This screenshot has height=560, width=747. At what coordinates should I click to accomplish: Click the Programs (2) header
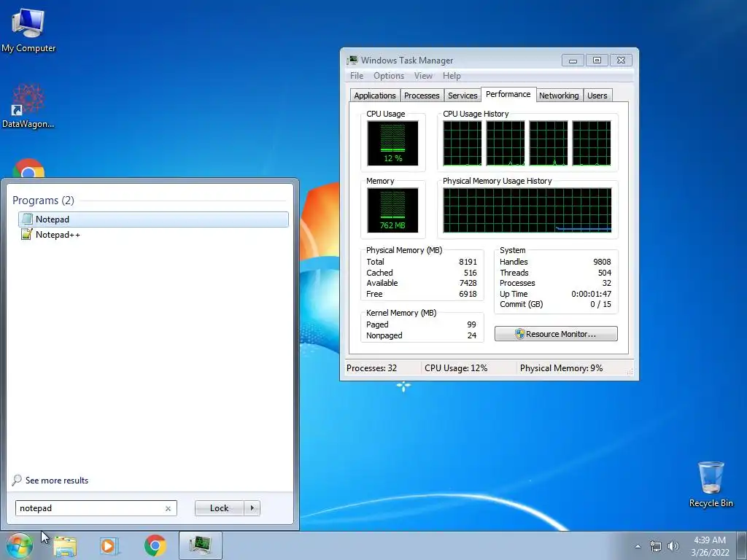(x=43, y=200)
